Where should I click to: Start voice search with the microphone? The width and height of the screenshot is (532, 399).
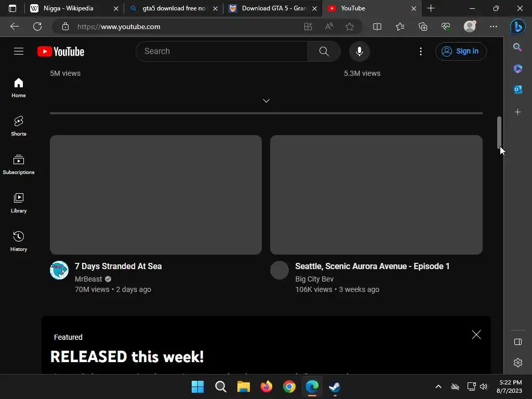[x=360, y=51]
